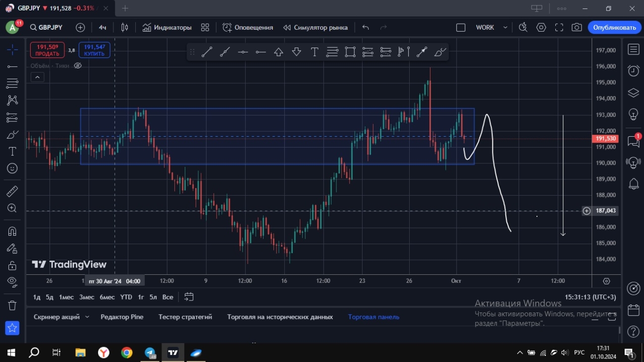Pick horizontal line in floating toolbar

(x=243, y=52)
